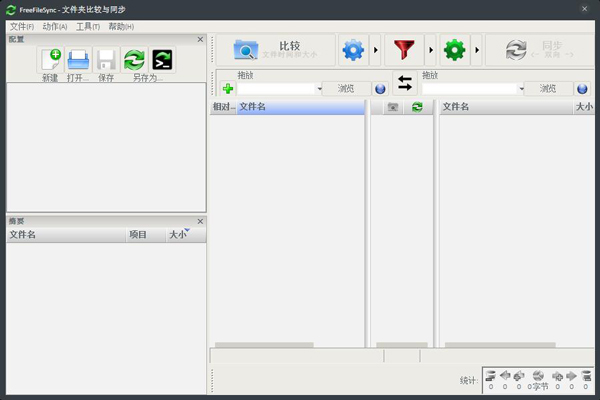
Task: Open the 帮助(H) menu
Action: [x=121, y=26]
